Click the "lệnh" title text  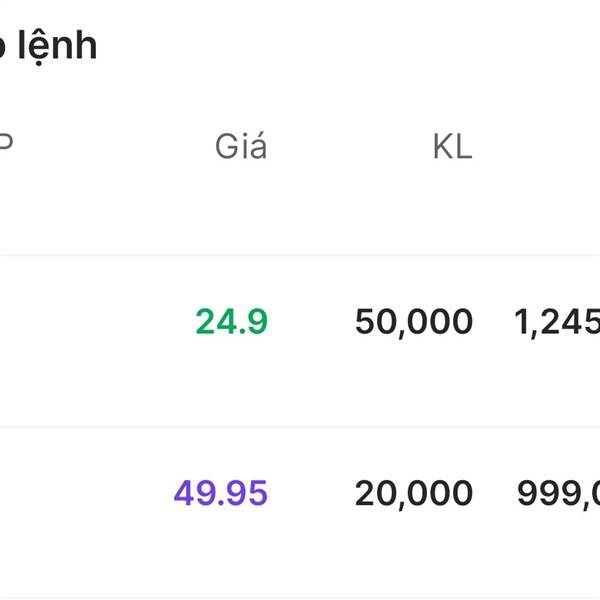[57, 47]
